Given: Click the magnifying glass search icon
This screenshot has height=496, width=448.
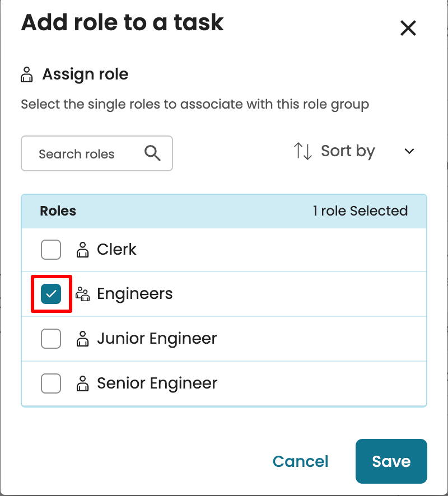Looking at the screenshot, I should (x=152, y=153).
